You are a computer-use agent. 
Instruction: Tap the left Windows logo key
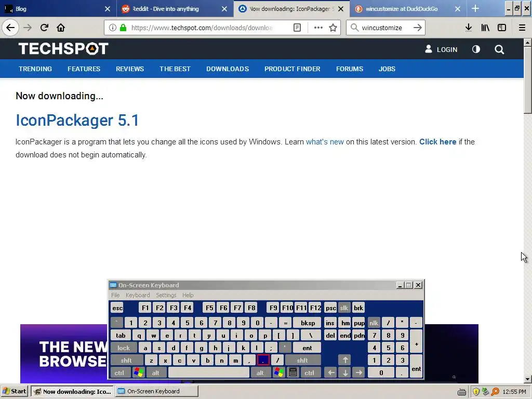(x=138, y=373)
